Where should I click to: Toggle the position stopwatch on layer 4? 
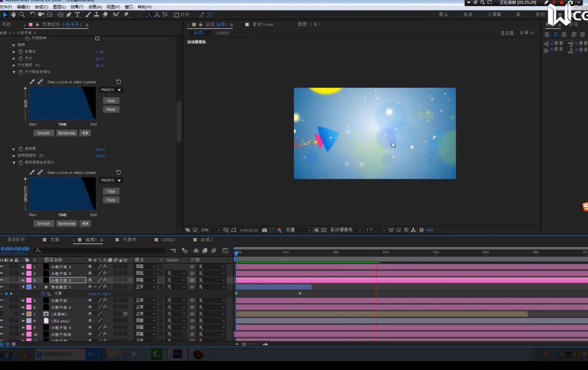43,293
